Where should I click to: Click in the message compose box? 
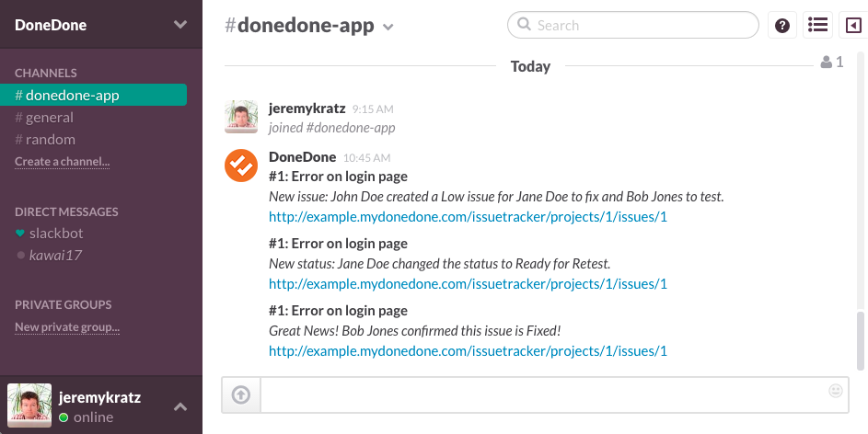click(x=554, y=394)
